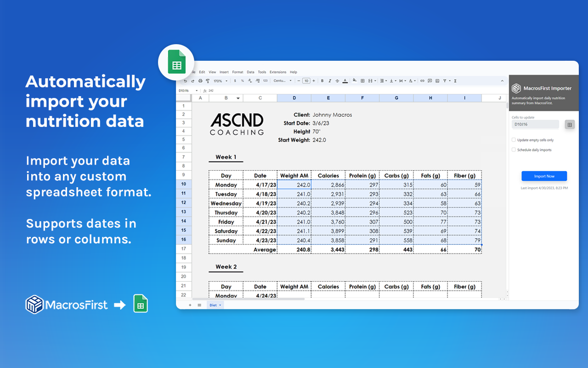The width and height of the screenshot is (588, 368).
Task: Increase decimal places
Action: pos(257,81)
